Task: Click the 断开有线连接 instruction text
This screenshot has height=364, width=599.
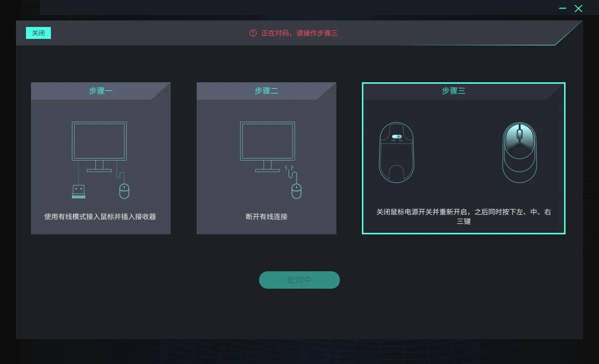Action: (267, 217)
